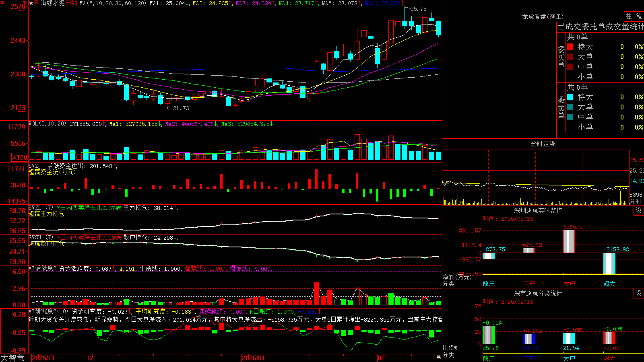Click the 中户 672.12 net amount bar
This screenshot has width=644, height=362.
click(x=529, y=251)
